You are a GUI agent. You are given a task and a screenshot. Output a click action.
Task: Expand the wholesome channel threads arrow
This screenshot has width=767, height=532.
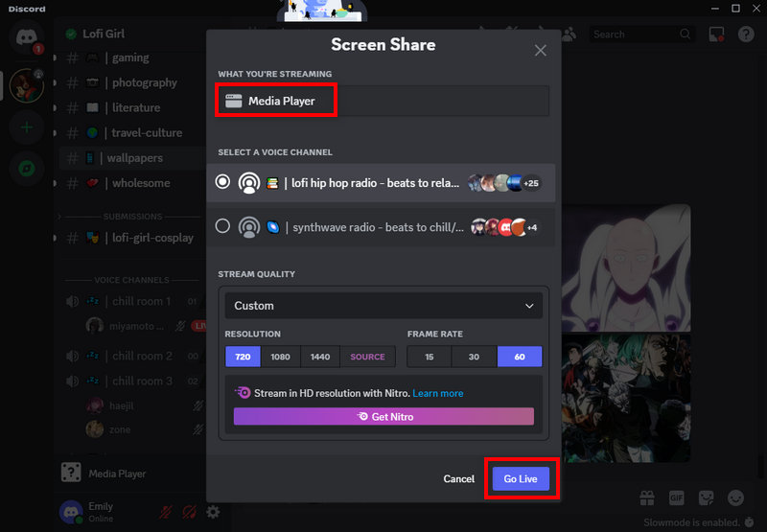(x=55, y=183)
